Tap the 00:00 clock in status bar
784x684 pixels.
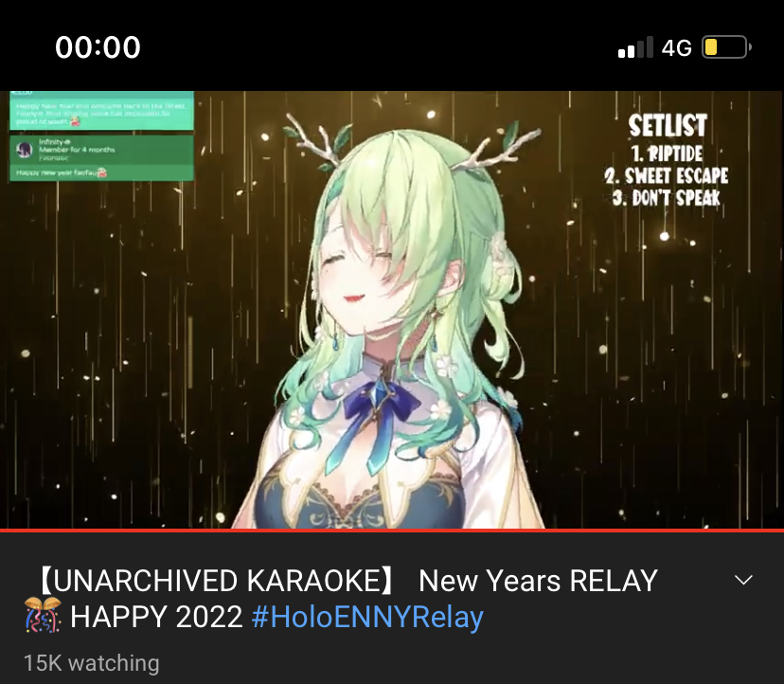pyautogui.click(x=98, y=47)
